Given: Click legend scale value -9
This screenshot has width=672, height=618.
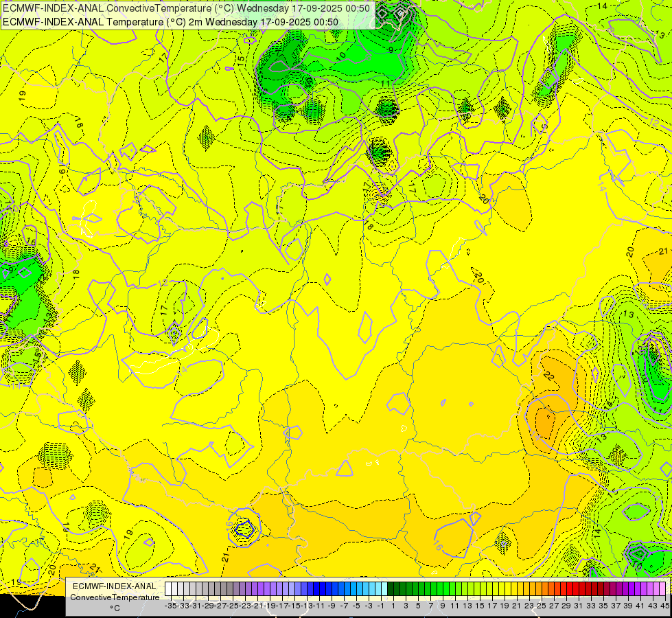Looking at the screenshot, I should pyautogui.click(x=332, y=606).
